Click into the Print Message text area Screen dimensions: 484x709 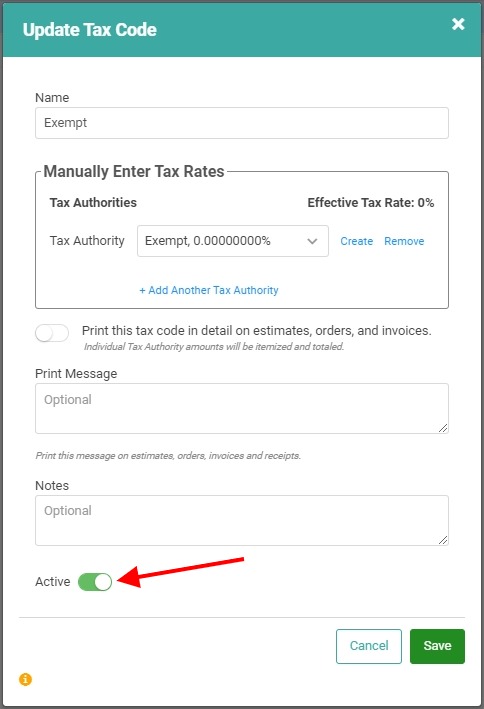[242, 408]
